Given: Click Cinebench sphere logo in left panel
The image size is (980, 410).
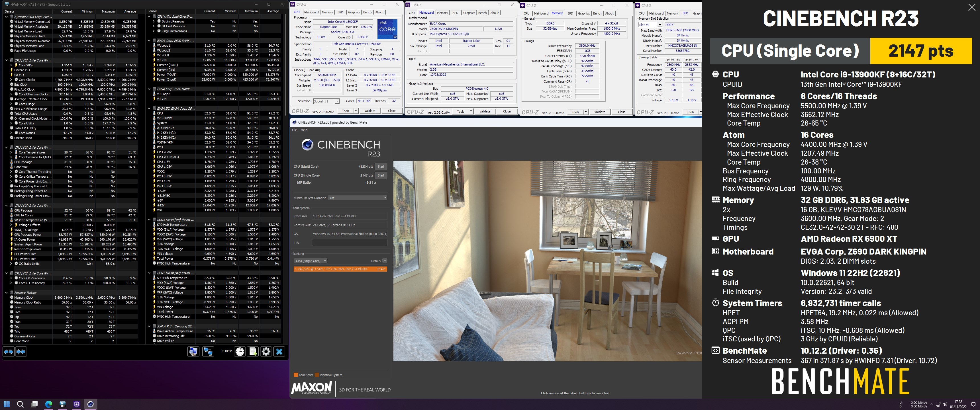Looking at the screenshot, I should [307, 145].
